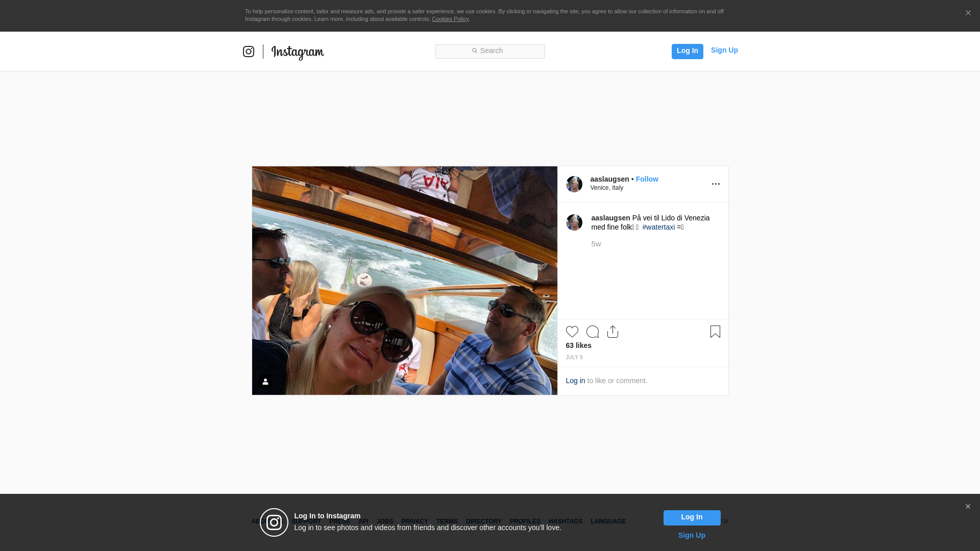
Task: Click the top Sign Up link
Action: [x=724, y=50]
